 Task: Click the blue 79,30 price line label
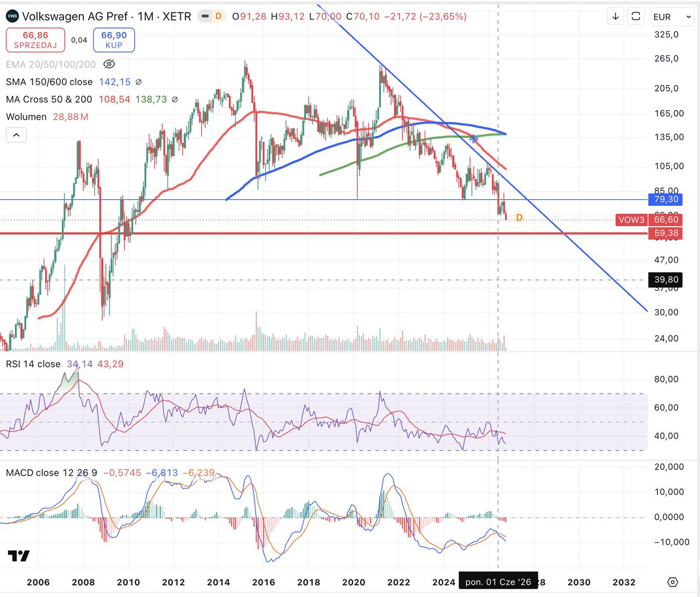point(666,199)
